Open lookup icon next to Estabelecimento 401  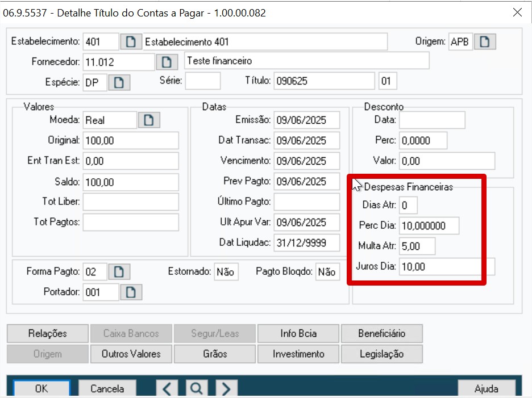131,41
